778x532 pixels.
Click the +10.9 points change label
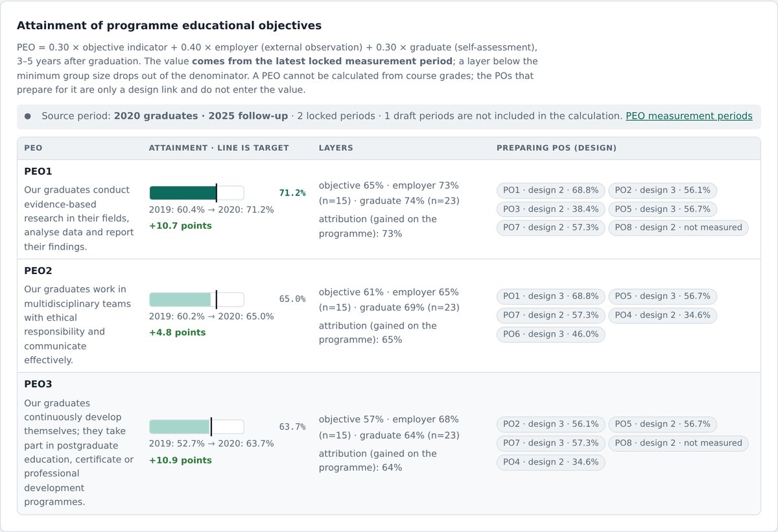point(180,461)
